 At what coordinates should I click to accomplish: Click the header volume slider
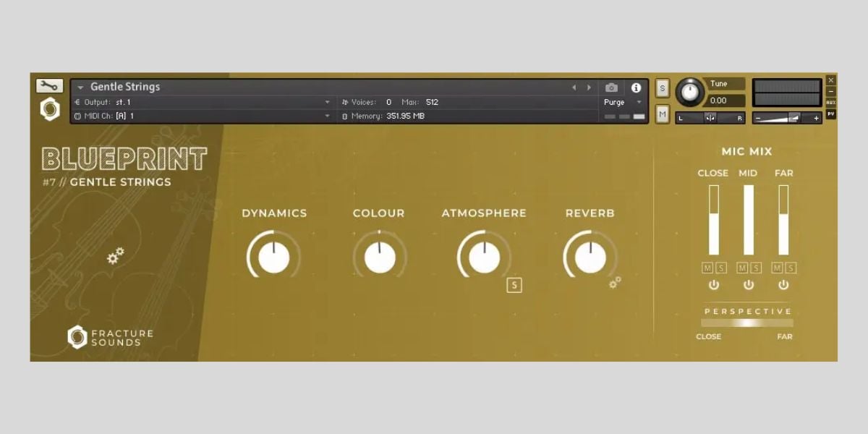click(x=788, y=118)
